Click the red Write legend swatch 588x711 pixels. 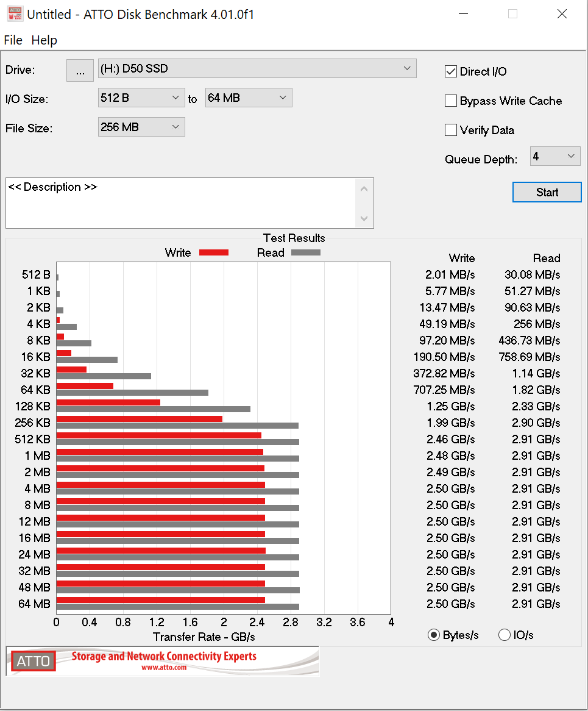point(214,252)
